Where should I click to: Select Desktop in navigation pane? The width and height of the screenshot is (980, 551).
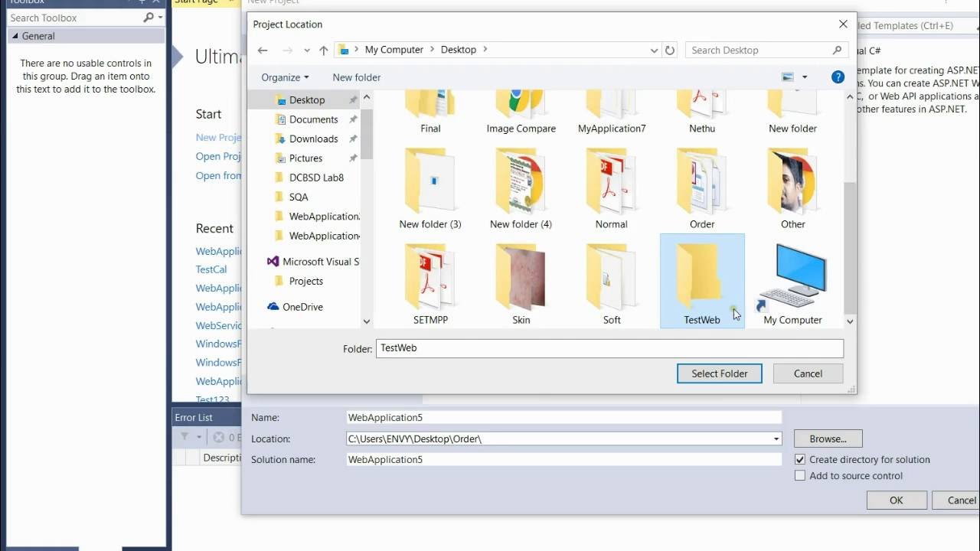click(307, 100)
